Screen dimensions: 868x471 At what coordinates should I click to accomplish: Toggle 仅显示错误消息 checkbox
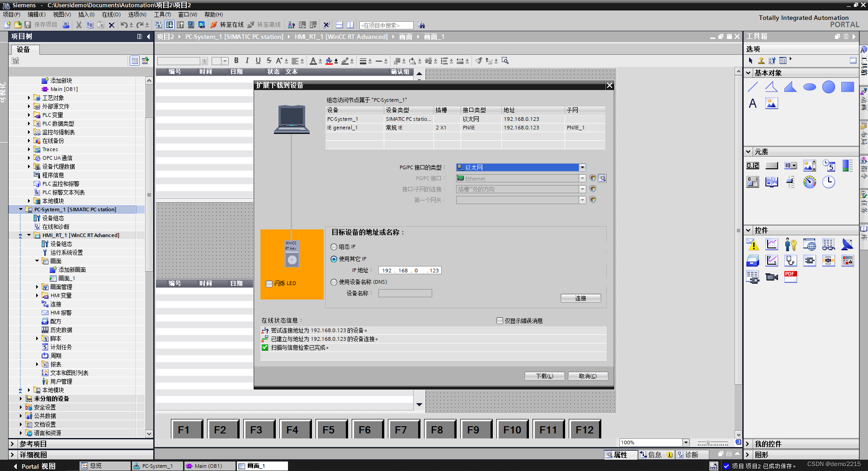(x=500, y=321)
